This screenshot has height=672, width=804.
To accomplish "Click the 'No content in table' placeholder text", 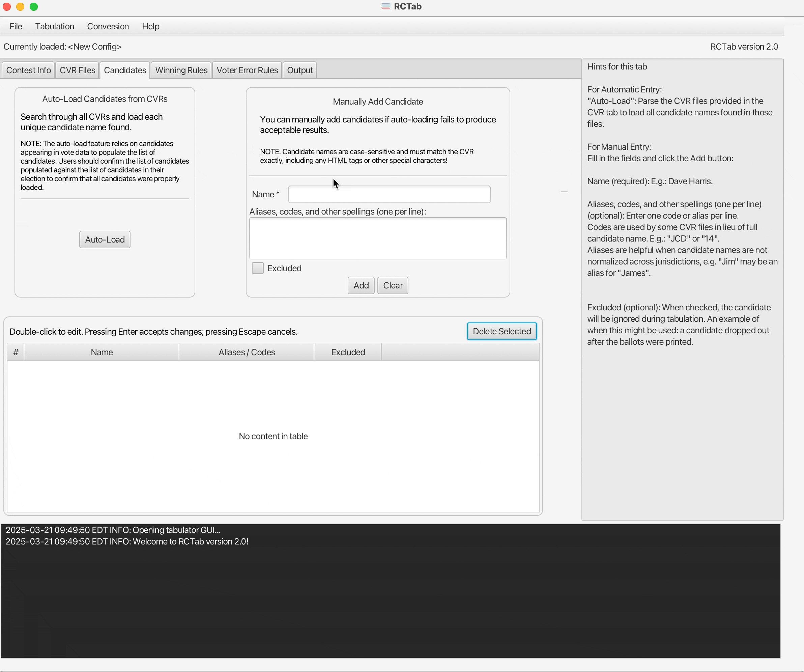I will point(274,437).
